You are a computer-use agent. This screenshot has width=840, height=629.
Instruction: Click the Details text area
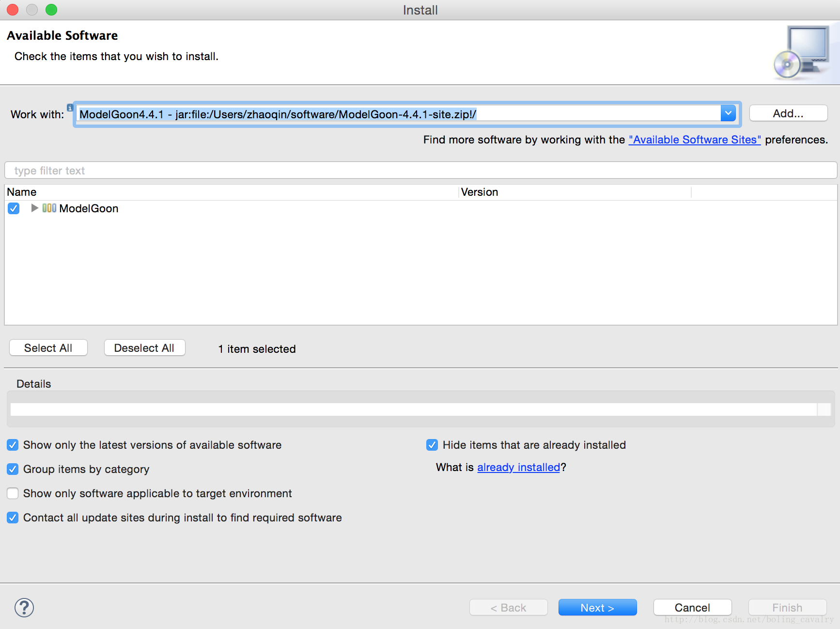414,409
